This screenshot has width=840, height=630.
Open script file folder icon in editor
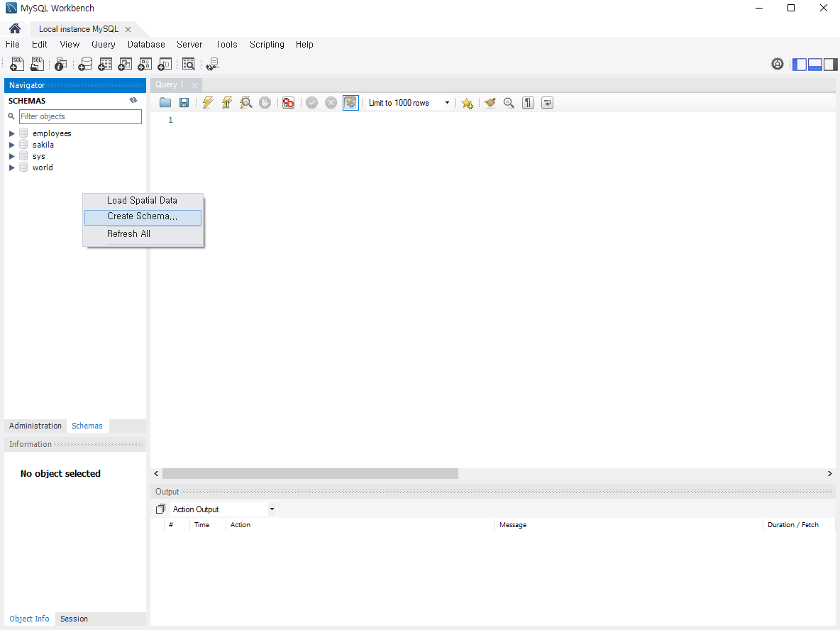(165, 103)
